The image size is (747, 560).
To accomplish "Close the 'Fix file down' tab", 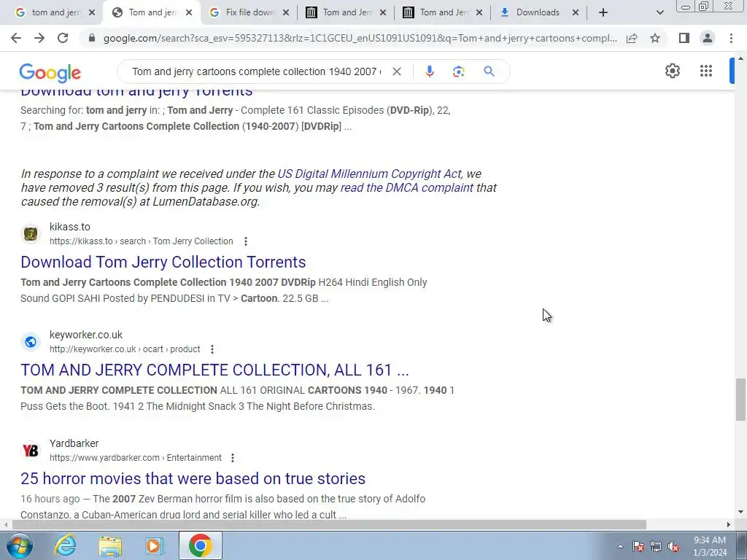I will [x=286, y=12].
